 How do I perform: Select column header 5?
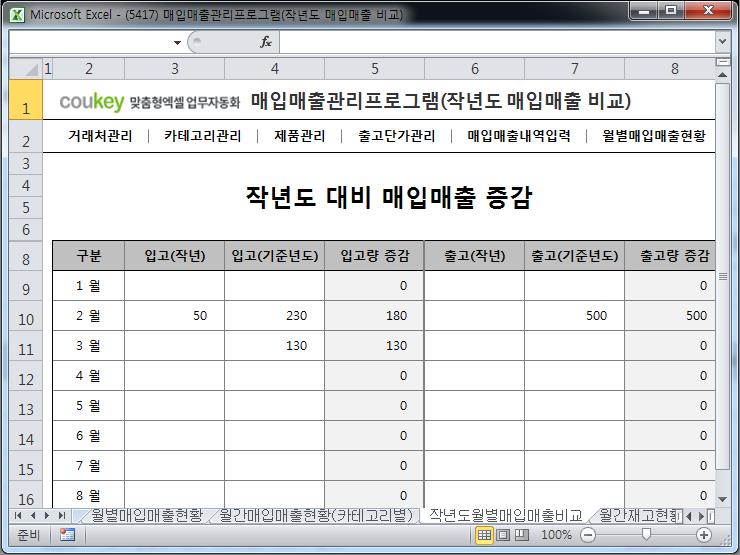tap(375, 69)
